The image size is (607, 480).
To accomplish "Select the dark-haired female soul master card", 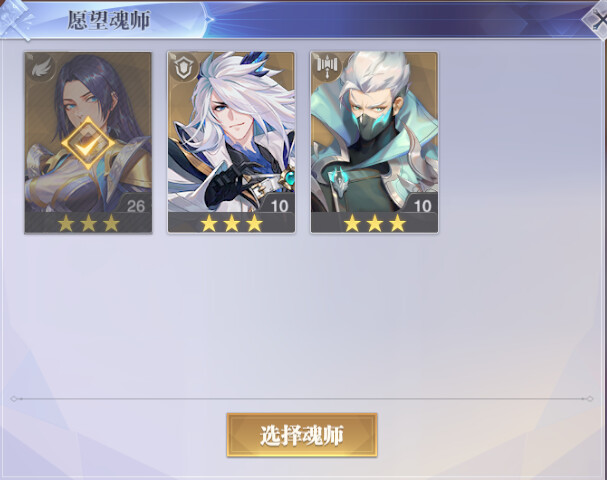I will [x=88, y=143].
